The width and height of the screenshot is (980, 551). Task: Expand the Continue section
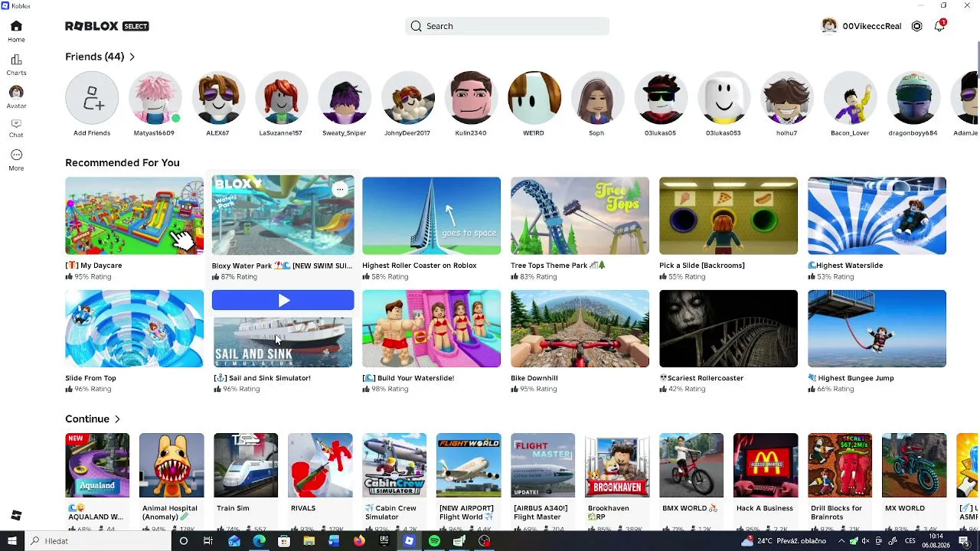pos(93,419)
